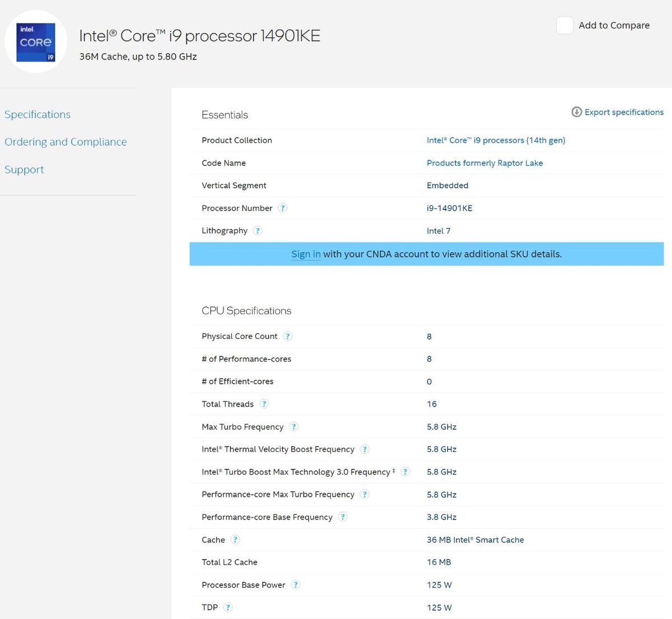Click the Intel Core i9 badge logo

coord(36,42)
